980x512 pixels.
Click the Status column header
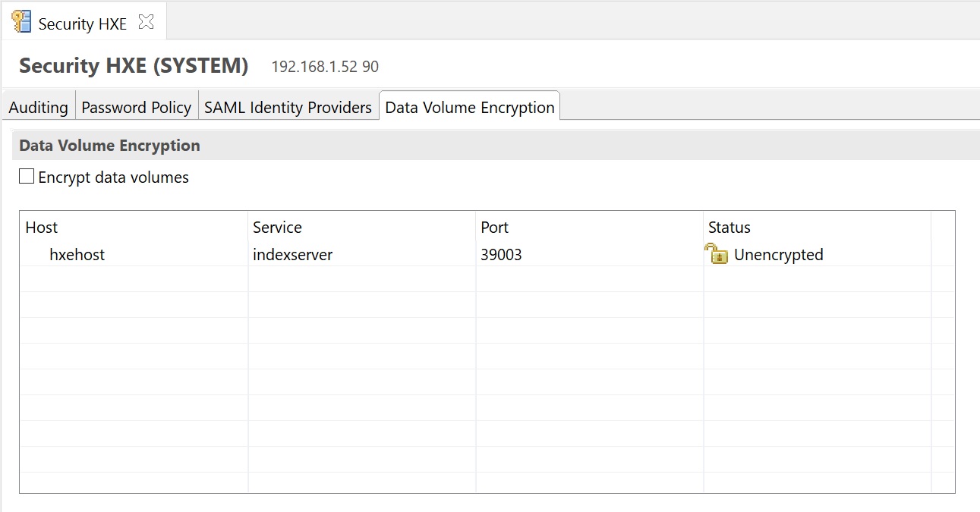pos(729,228)
